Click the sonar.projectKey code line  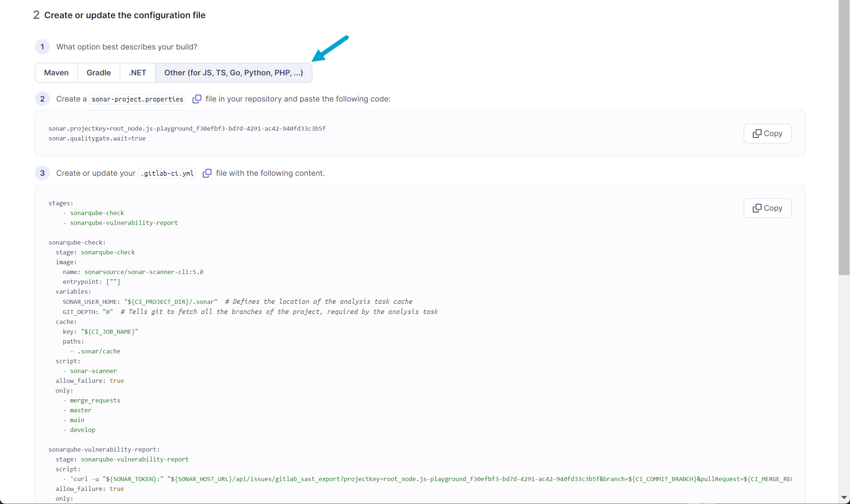187,128
